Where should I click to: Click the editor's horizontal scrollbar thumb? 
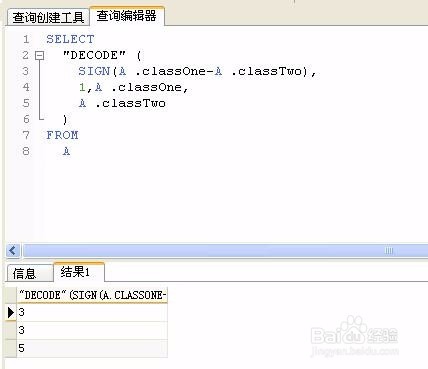click(225, 250)
